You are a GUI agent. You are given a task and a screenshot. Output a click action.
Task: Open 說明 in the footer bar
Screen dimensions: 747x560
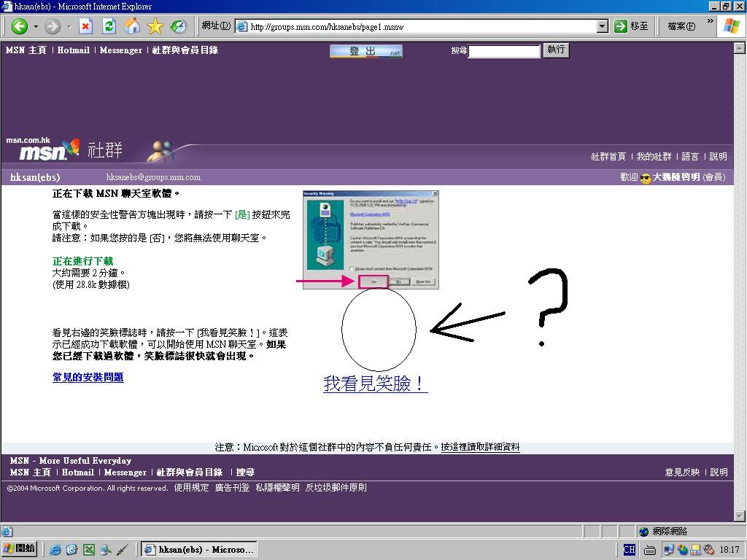[719, 472]
